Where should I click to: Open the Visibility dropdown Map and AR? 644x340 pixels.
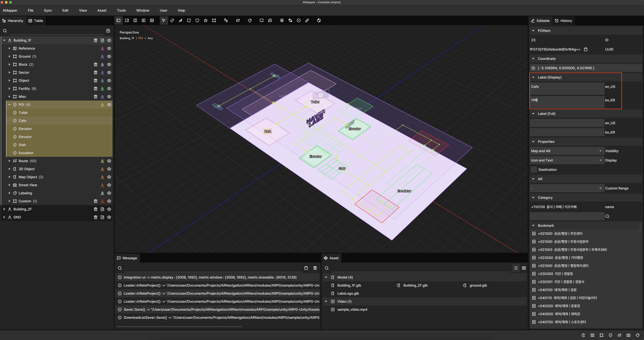(566, 151)
